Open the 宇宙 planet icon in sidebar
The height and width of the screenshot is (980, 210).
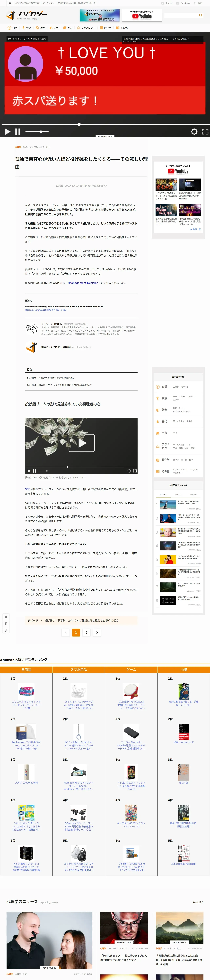coord(158,433)
